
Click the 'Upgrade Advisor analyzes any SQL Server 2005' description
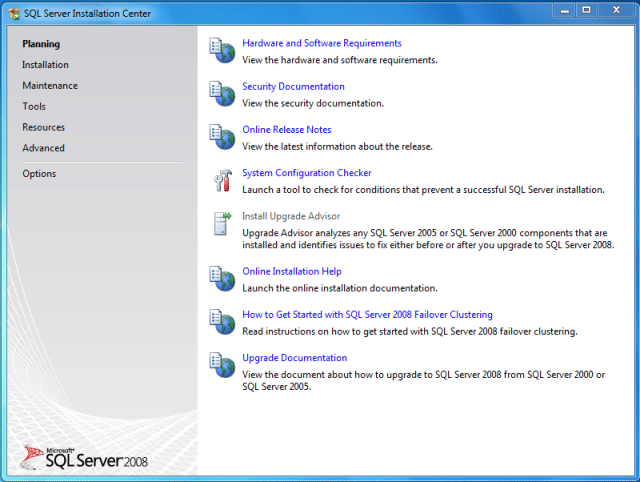[x=428, y=239]
